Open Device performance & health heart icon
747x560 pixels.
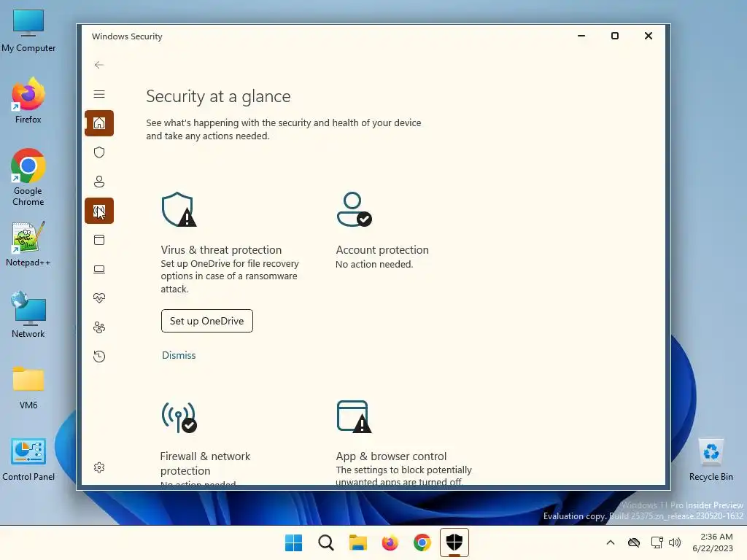click(x=99, y=298)
